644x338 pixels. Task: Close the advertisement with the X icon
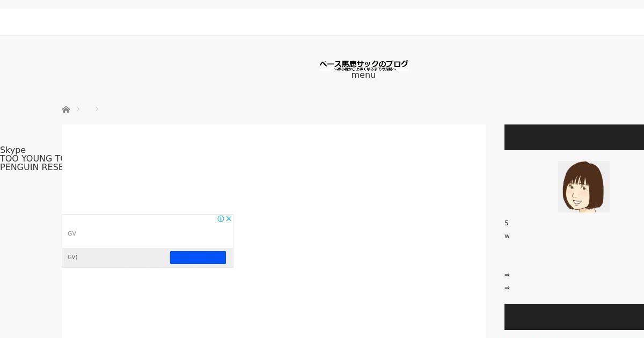click(x=229, y=219)
